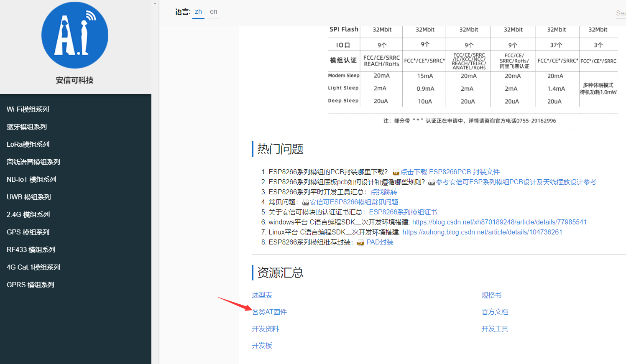The width and height of the screenshot is (626, 364).
Task: Open the 规格书 resource link
Action: pos(491,295)
